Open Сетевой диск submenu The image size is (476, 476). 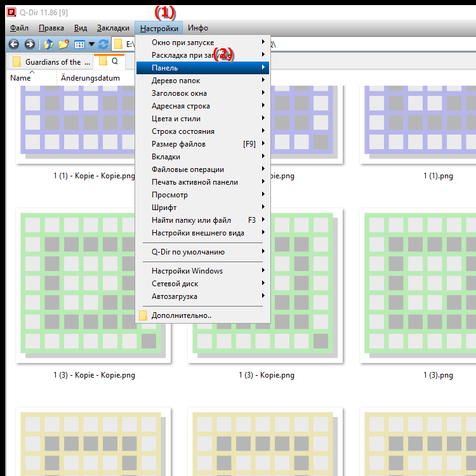203,284
